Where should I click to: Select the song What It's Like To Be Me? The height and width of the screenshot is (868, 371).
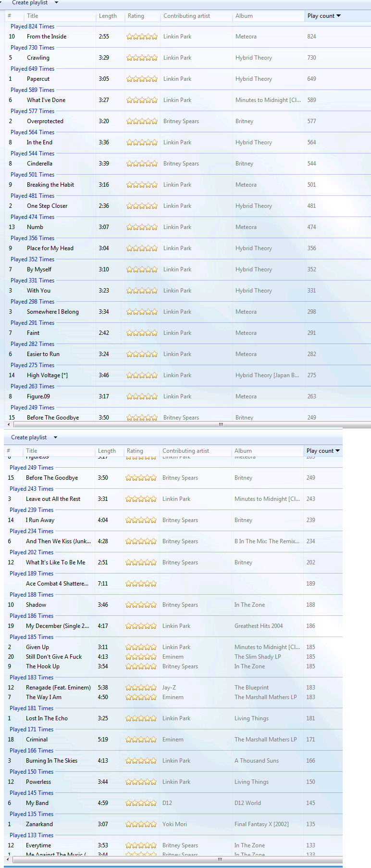(x=55, y=562)
